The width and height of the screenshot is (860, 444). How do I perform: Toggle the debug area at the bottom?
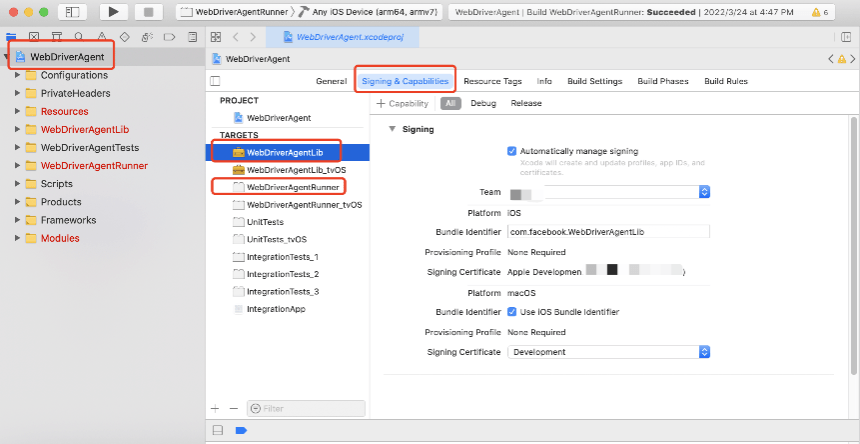click(218, 431)
